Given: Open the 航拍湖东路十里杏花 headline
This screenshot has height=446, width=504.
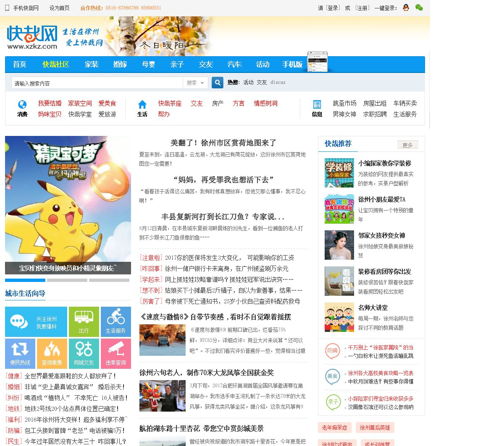Looking at the screenshot, I should (202, 428).
